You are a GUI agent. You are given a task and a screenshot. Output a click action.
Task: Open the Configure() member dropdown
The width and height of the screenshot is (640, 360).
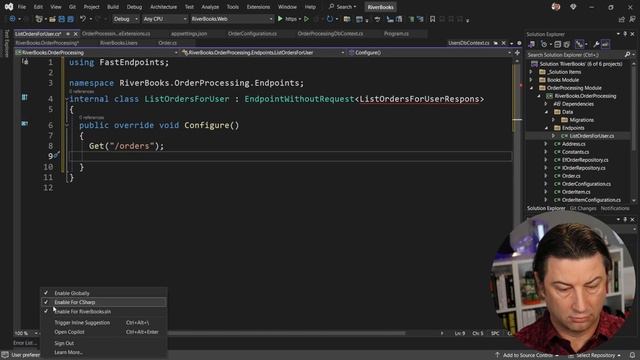(x=429, y=53)
